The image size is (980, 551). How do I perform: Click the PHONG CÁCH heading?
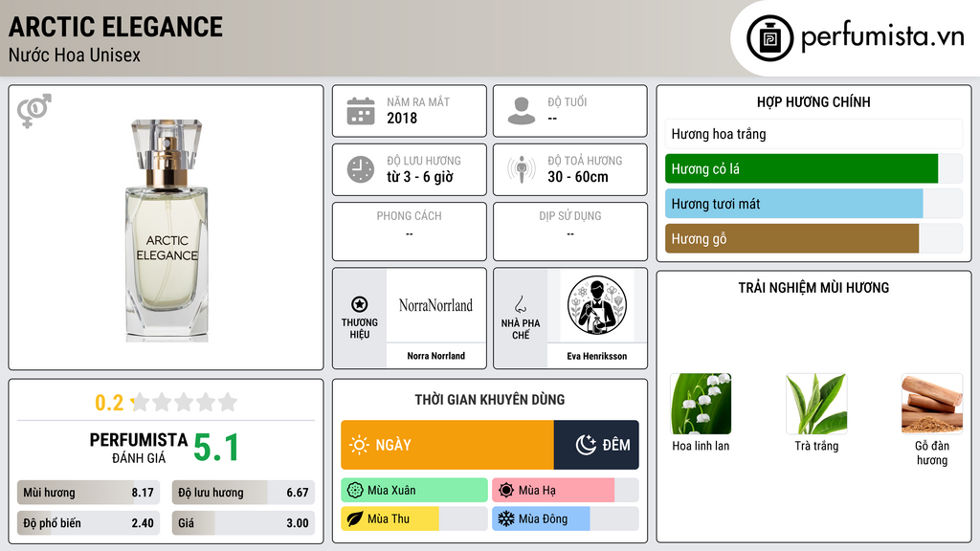(x=409, y=216)
